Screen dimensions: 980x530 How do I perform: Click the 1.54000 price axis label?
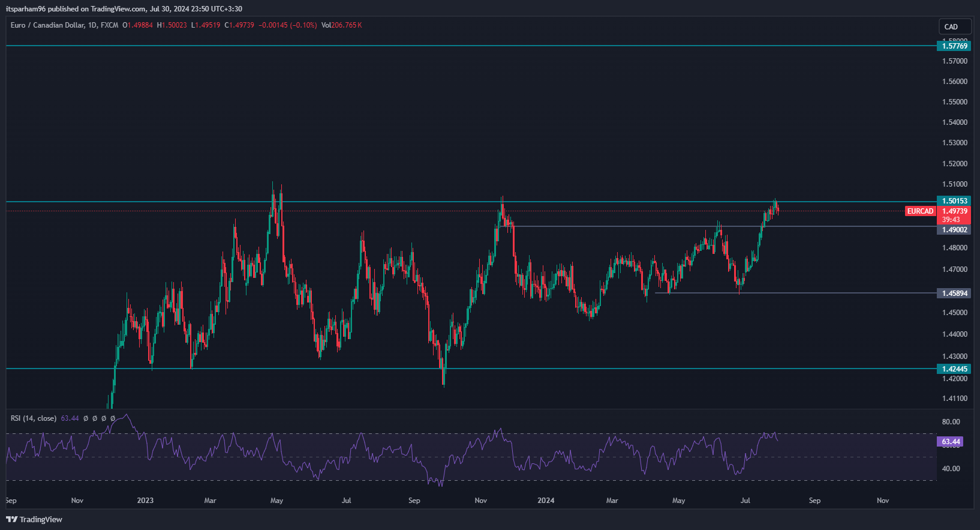pos(955,122)
